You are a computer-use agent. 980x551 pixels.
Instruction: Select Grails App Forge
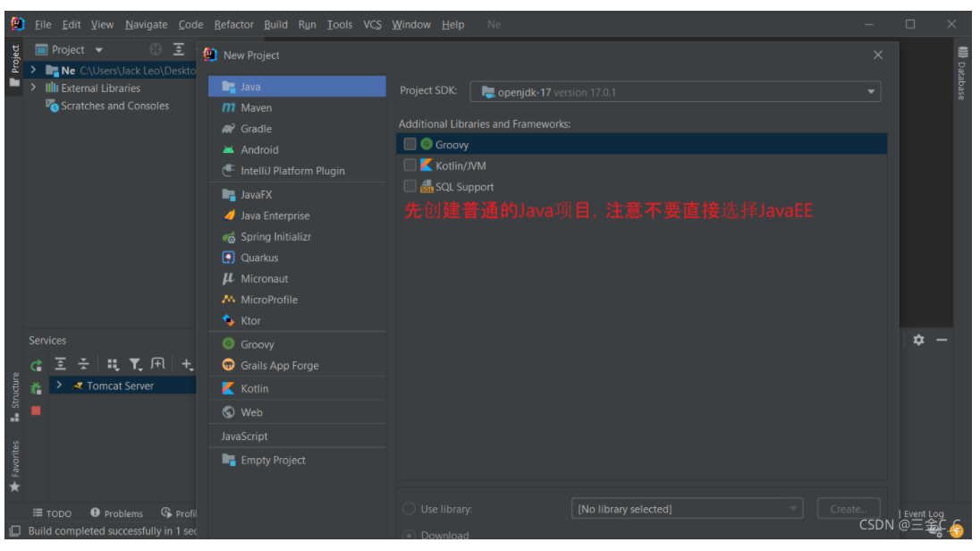pos(297,365)
